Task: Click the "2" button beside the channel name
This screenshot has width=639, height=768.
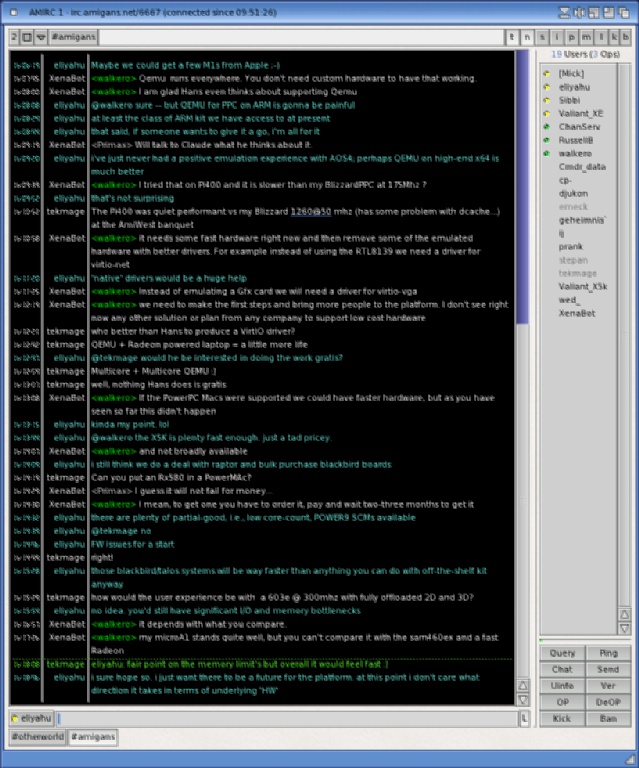Action: [x=14, y=37]
